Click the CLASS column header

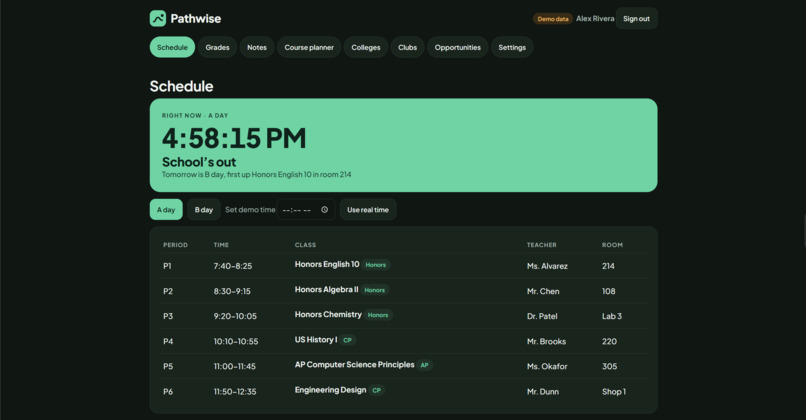click(305, 245)
